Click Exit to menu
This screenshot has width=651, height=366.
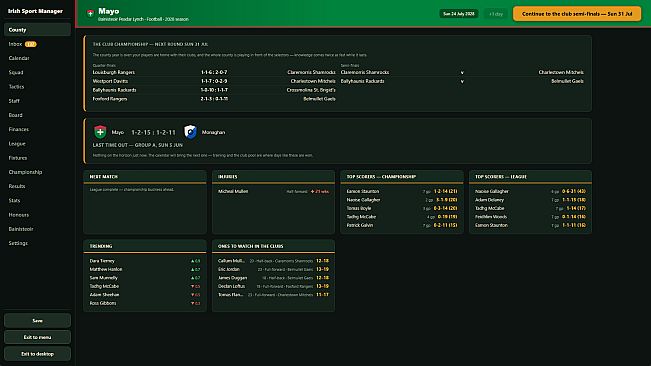point(37,337)
